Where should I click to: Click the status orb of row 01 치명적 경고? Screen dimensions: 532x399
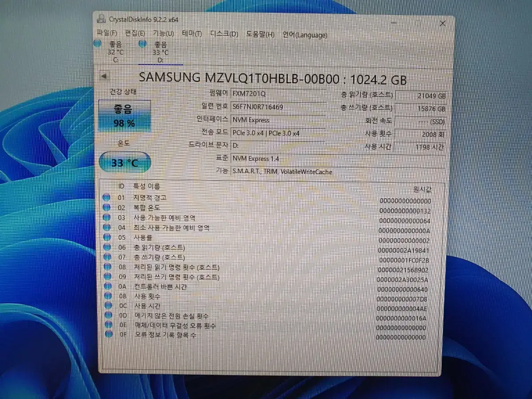coord(106,198)
